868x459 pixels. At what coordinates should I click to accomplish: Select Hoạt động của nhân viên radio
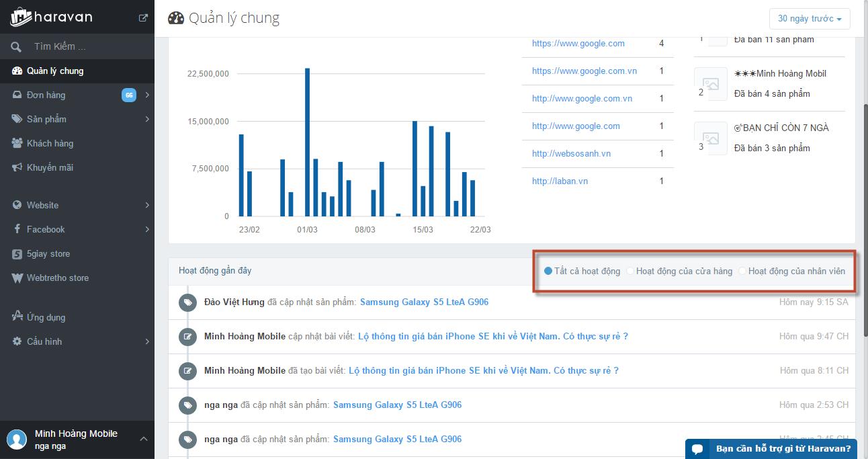(x=742, y=271)
